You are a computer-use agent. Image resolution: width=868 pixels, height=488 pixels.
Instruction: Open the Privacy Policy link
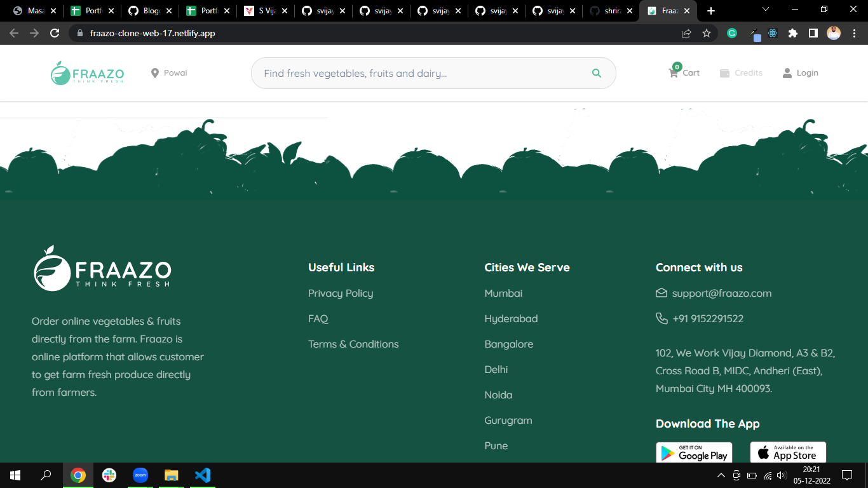(x=341, y=293)
